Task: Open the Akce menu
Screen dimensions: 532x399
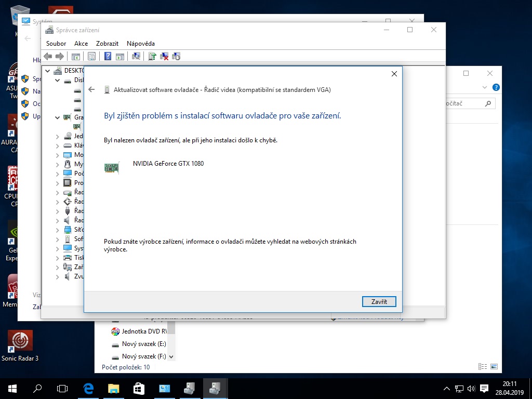Action: click(81, 44)
